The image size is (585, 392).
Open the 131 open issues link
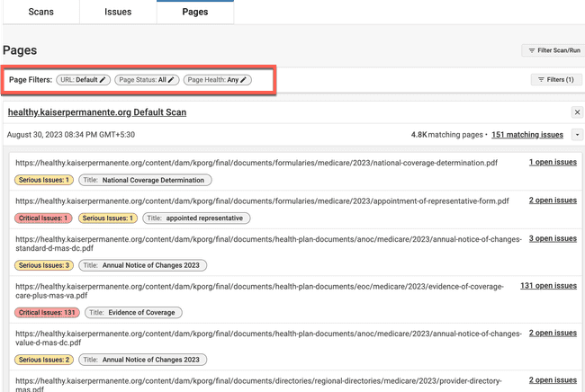click(548, 286)
